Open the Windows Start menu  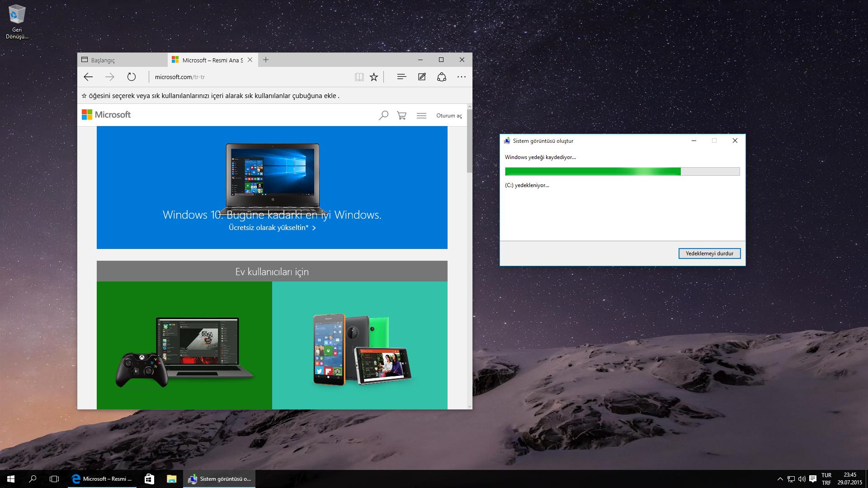click(11, 479)
